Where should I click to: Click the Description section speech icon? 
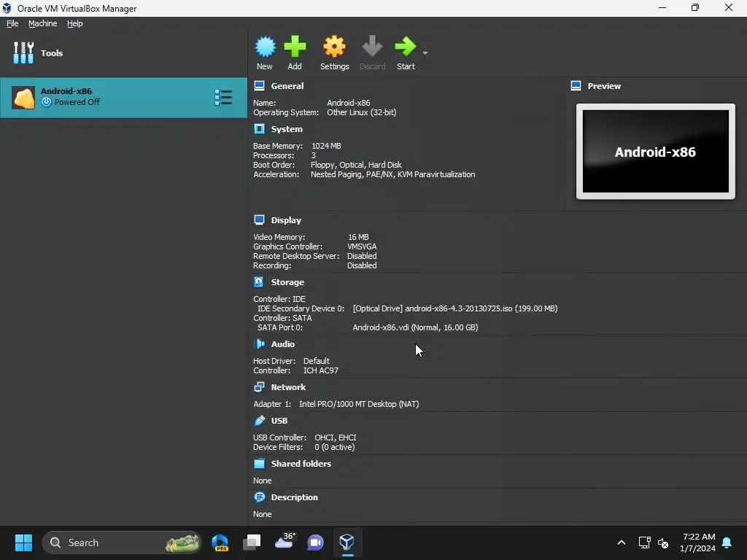coord(259,497)
